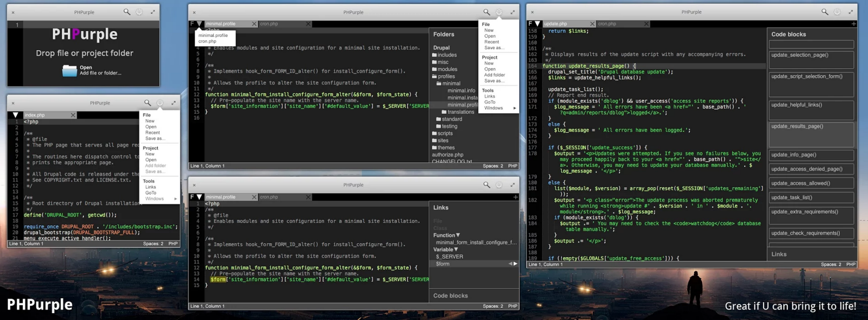Close the update.php tab
Viewport: 868px width, 320px height.
click(x=592, y=24)
